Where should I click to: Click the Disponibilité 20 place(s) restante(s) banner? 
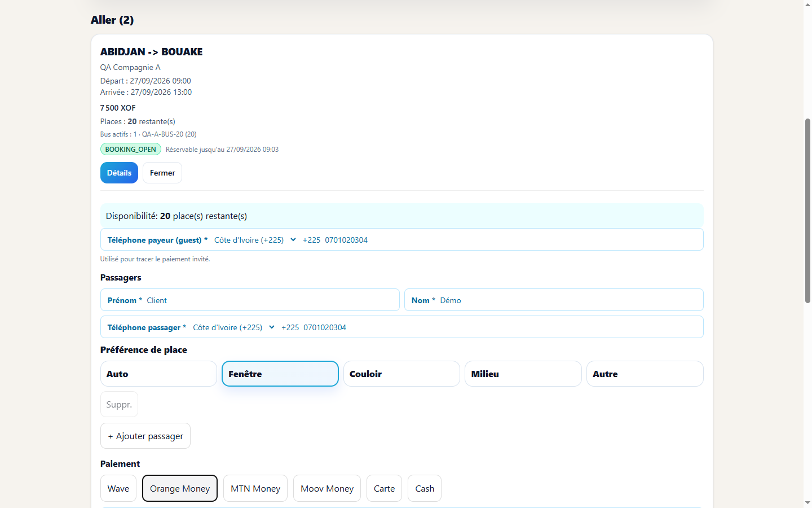coord(402,216)
